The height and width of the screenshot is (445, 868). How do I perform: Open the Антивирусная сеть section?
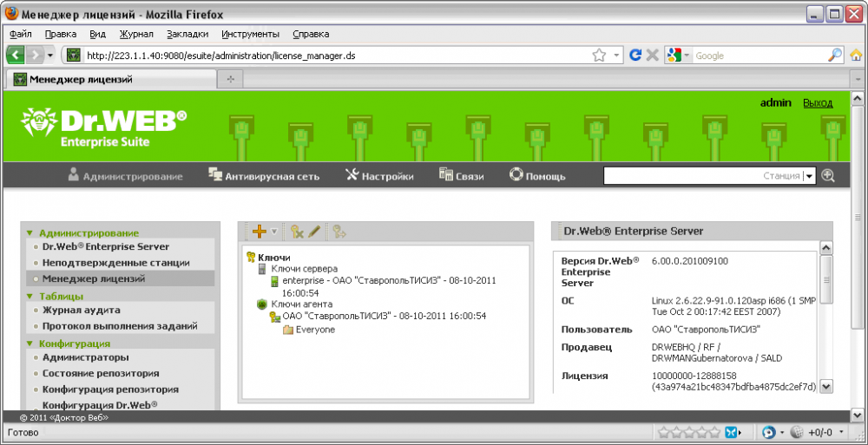264,177
